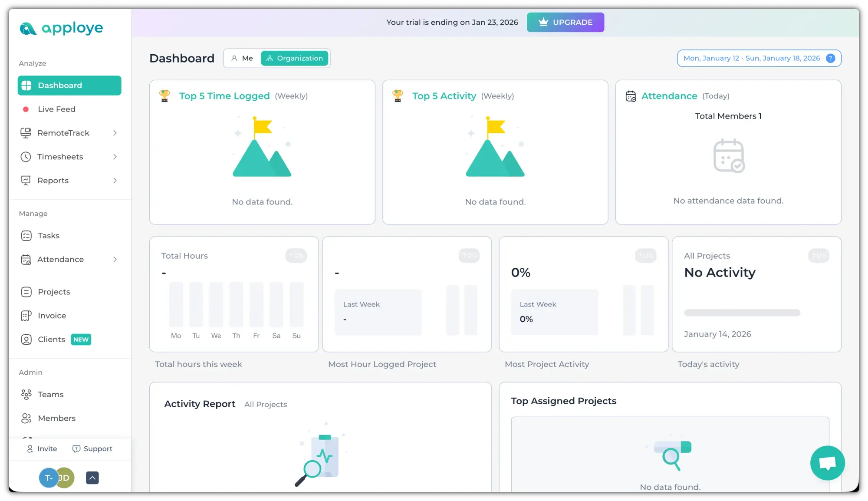Image resolution: width=868 pixels, height=501 pixels.
Task: Click the Attendance card calendar icon
Action: [631, 96]
